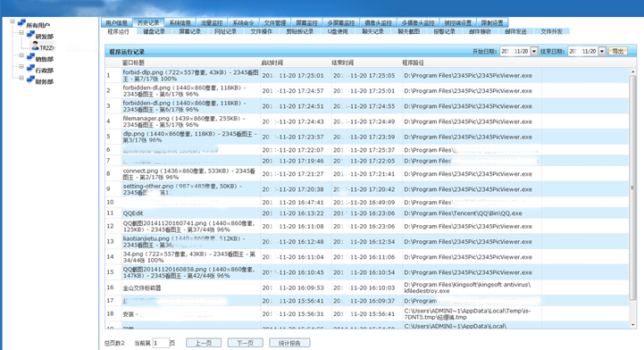
Task: Select the 金山文件粉碎器 row title
Action: [x=142, y=288]
